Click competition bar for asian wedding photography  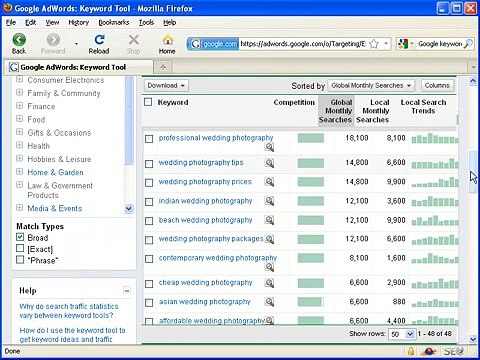[311, 302]
